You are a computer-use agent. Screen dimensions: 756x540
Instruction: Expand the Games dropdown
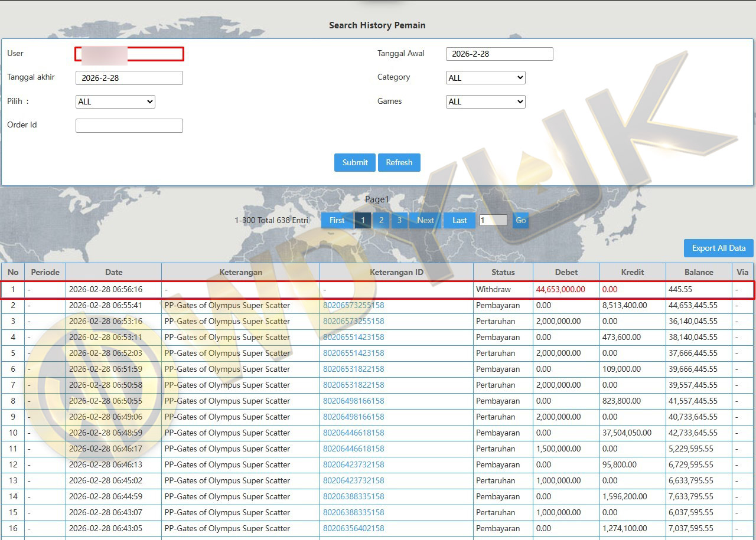click(485, 102)
